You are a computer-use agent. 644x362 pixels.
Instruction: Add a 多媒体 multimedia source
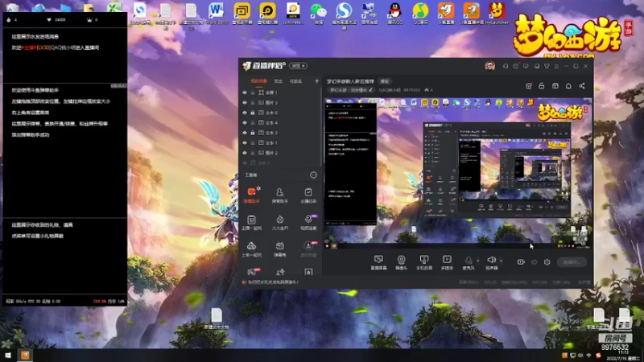point(447,262)
